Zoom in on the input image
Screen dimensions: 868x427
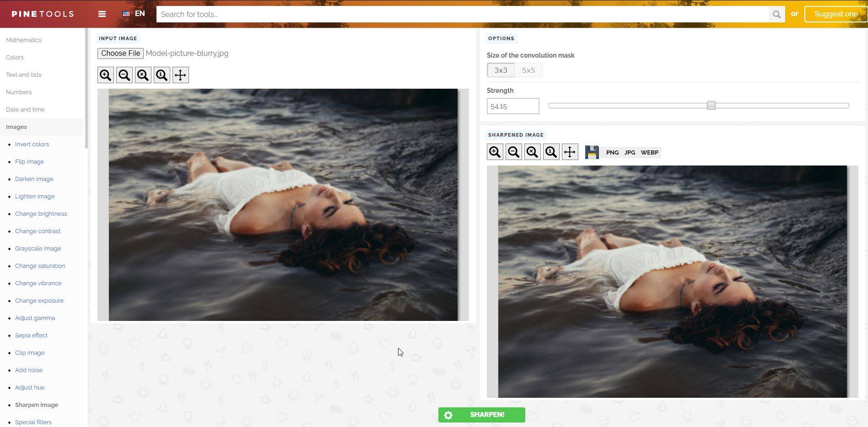(106, 75)
